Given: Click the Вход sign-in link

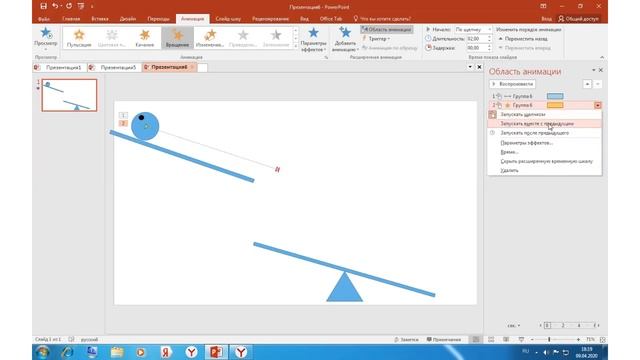Looking at the screenshot, I should coord(547,19).
